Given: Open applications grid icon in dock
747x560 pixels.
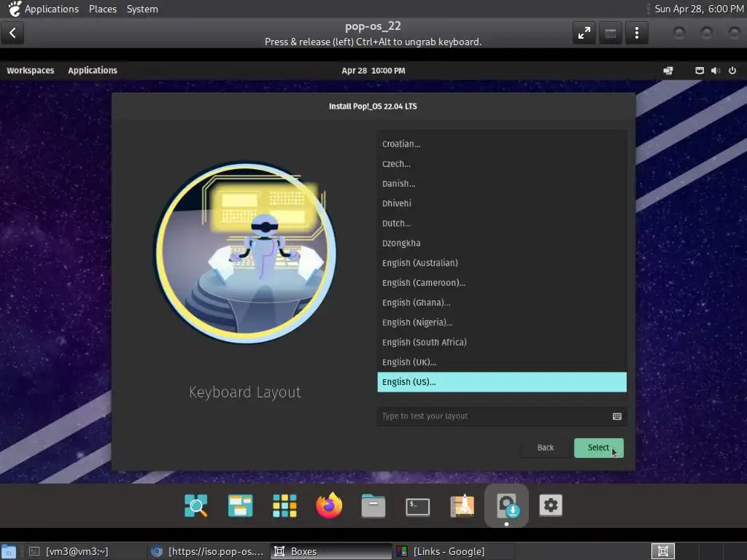Looking at the screenshot, I should coord(285,505).
